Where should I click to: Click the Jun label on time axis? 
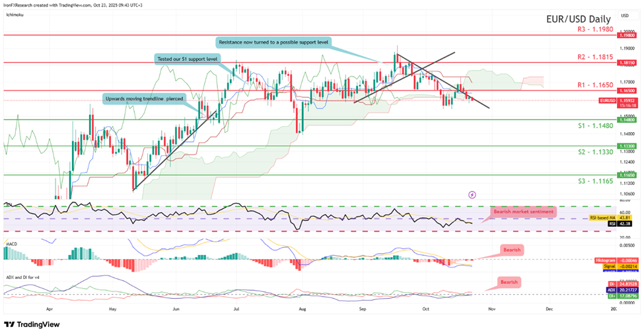click(176, 308)
